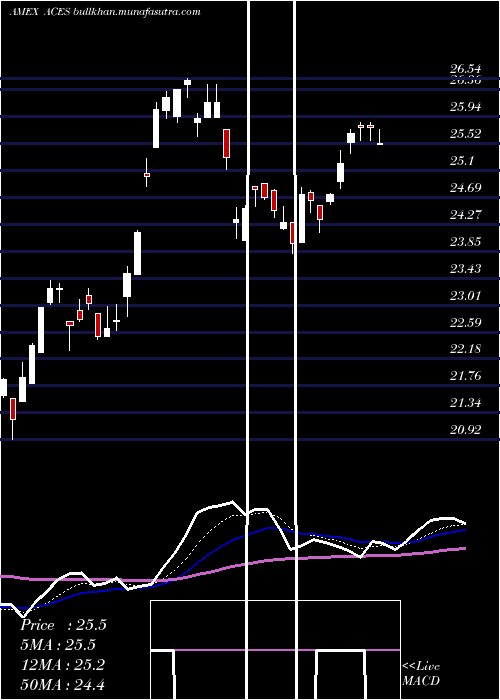Select the 23.43 price axis label
This screenshot has width=500, height=700.
466,269
